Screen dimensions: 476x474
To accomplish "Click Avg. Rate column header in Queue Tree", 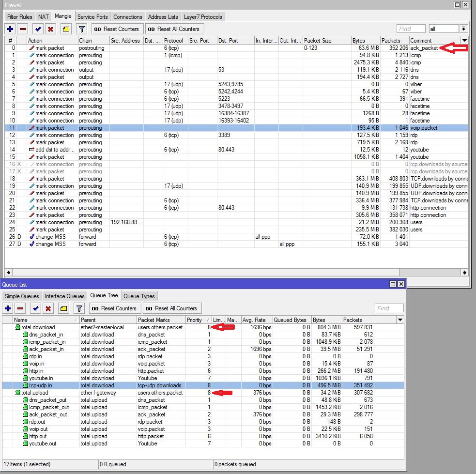I will click(257, 320).
